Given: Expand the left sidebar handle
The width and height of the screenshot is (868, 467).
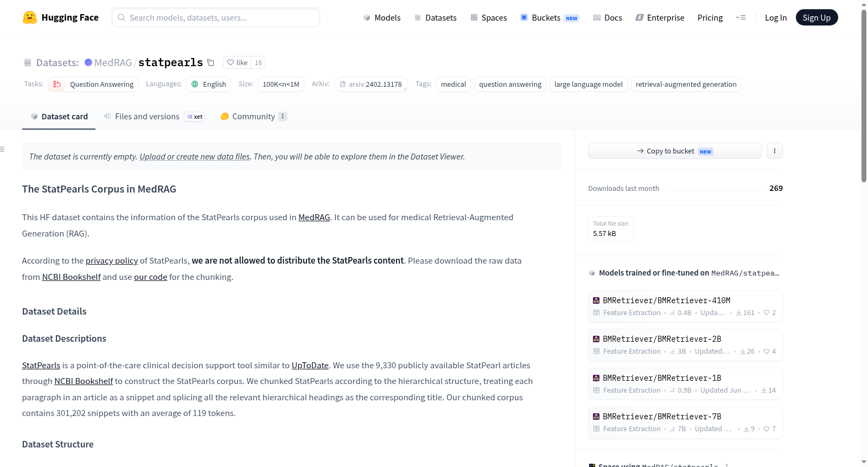Looking at the screenshot, I should [2, 149].
